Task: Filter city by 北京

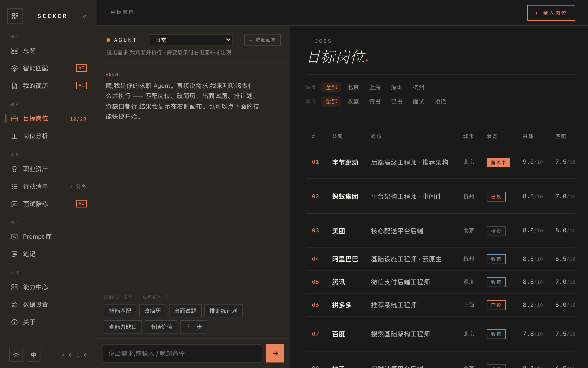Action: pos(353,87)
